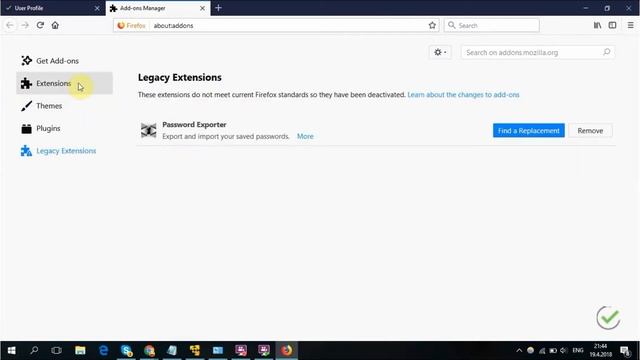Toggle the sidebars toolbar icon
640x360 pixels.
pyautogui.click(x=612, y=25)
